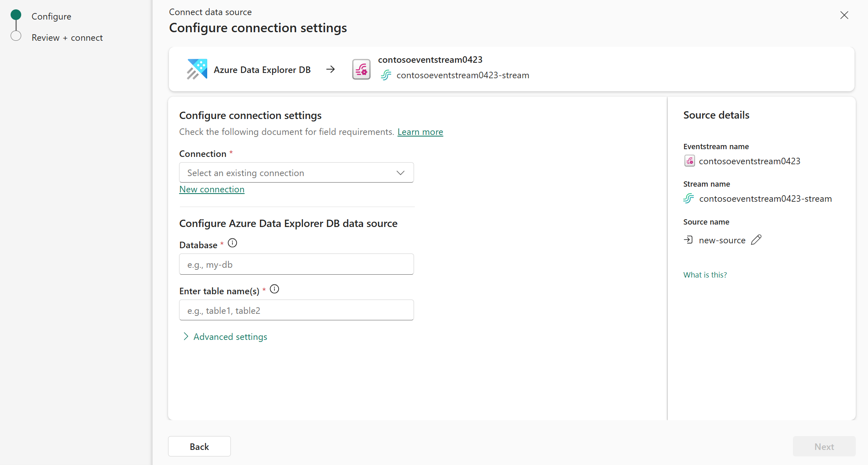Click the source icon beside new-source
The width and height of the screenshot is (868, 465).
(689, 240)
